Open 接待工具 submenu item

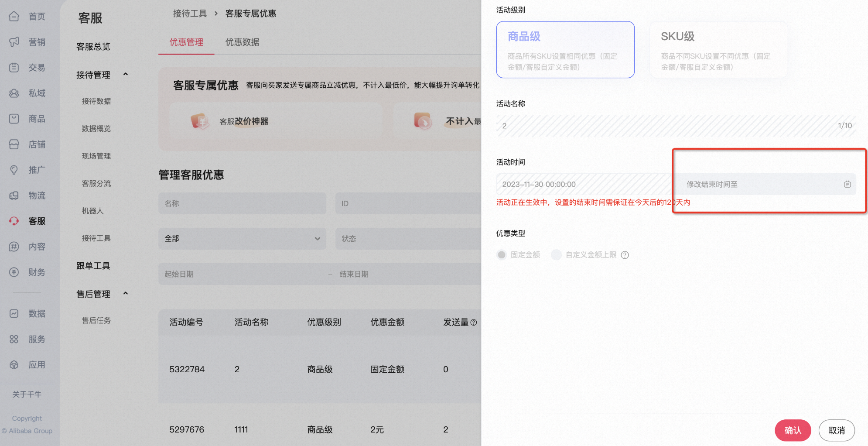pos(96,238)
